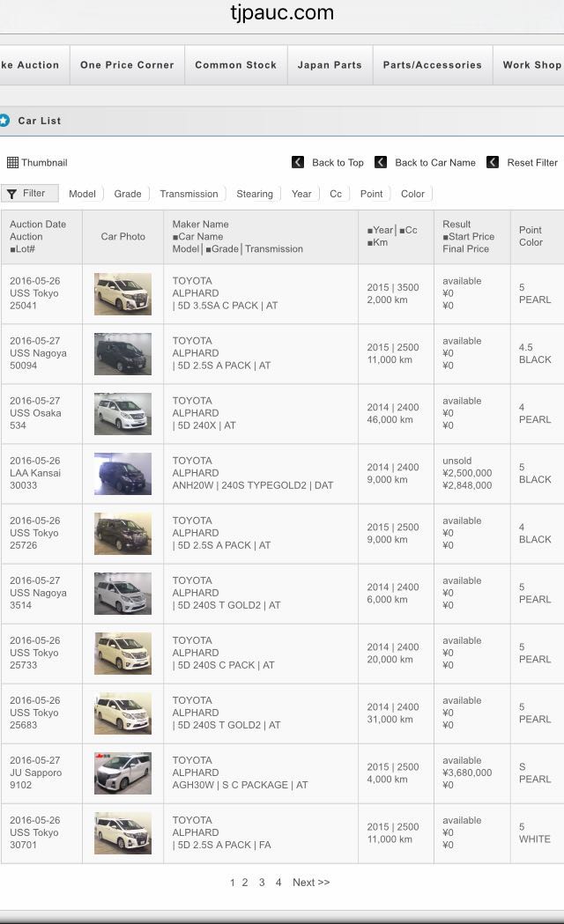Go to the Japan Parts tab
This screenshot has height=924, width=564.
[330, 65]
